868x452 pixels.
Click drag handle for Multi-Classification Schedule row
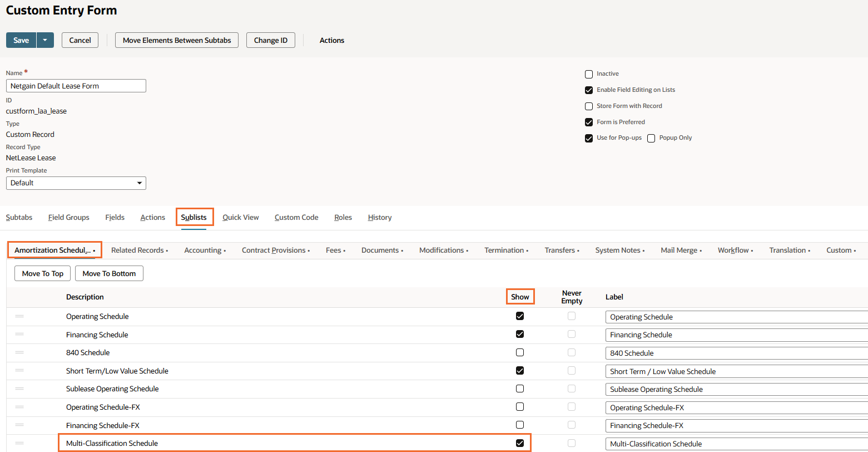pyautogui.click(x=19, y=443)
